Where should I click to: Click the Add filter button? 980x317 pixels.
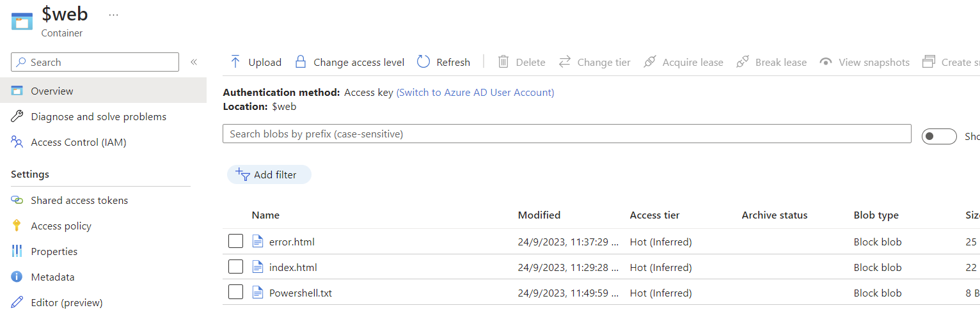pos(269,174)
